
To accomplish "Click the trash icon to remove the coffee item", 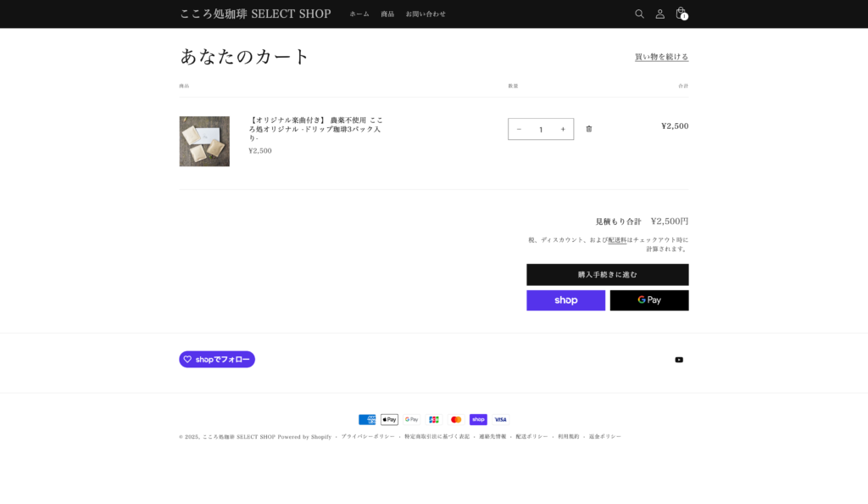I will tap(589, 129).
